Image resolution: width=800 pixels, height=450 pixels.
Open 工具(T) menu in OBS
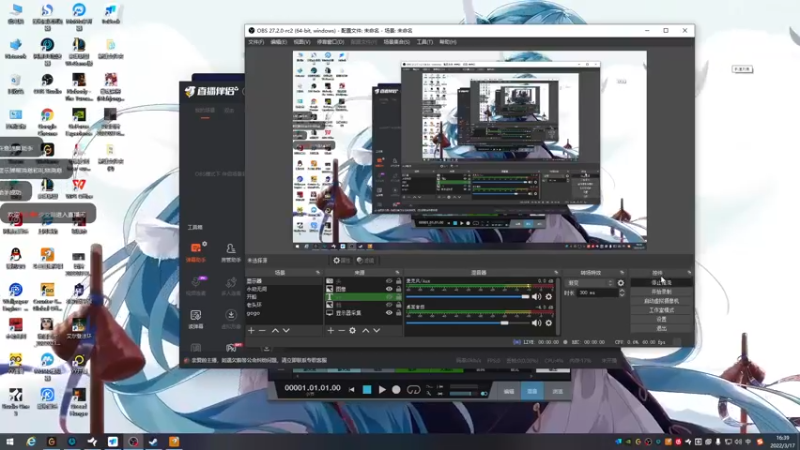(x=424, y=42)
